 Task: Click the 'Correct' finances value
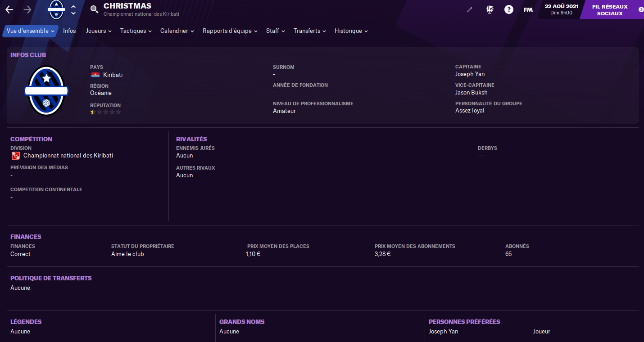point(20,254)
